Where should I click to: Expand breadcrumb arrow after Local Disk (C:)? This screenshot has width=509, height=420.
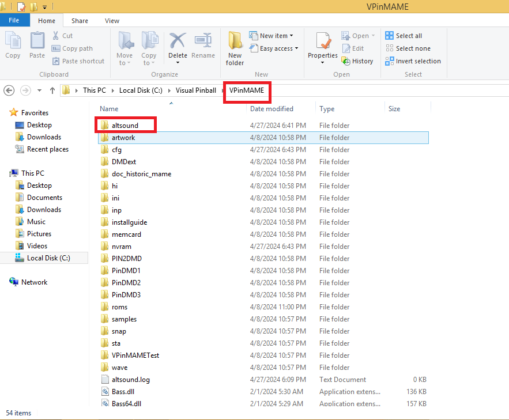point(169,90)
